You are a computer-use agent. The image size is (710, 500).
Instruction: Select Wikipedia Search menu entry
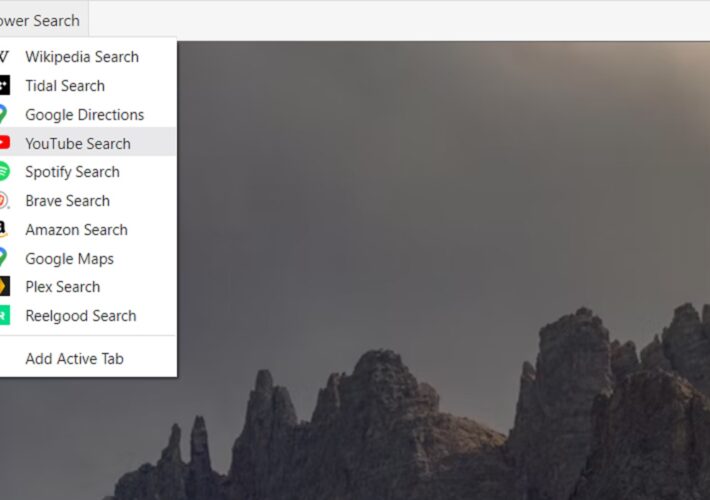88,57
